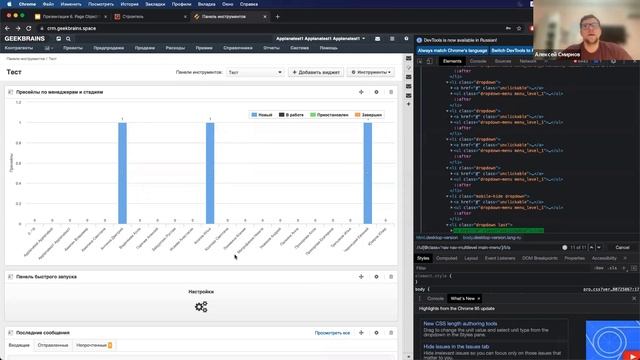Screen dimensions: 640x360
Task: Click move icon of Последние сообщения widget
Action: click(x=361, y=333)
